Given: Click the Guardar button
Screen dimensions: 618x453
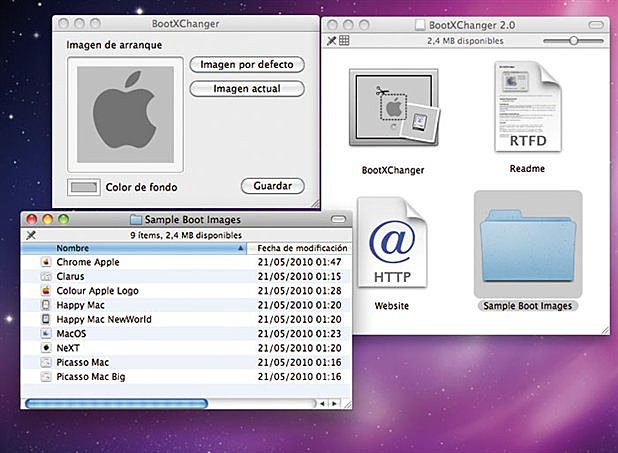Looking at the screenshot, I should tap(273, 186).
